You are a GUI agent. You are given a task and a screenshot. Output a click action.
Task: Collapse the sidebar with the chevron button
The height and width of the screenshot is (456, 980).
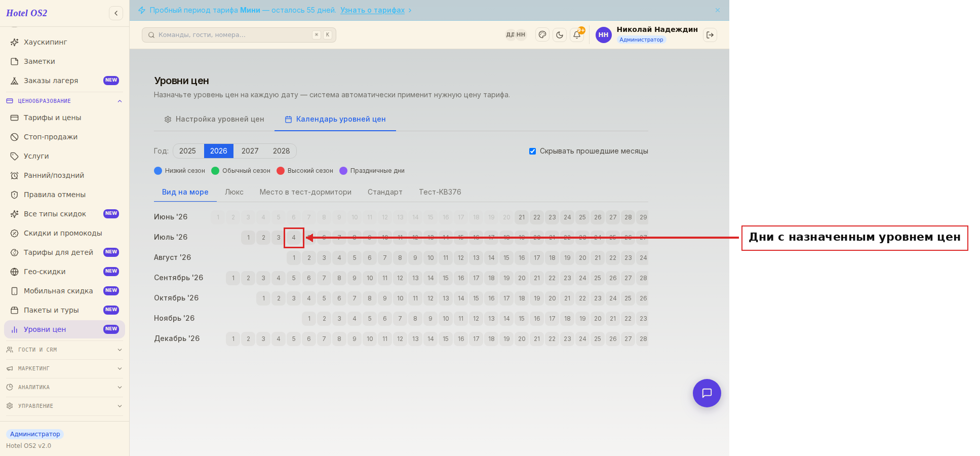[116, 13]
